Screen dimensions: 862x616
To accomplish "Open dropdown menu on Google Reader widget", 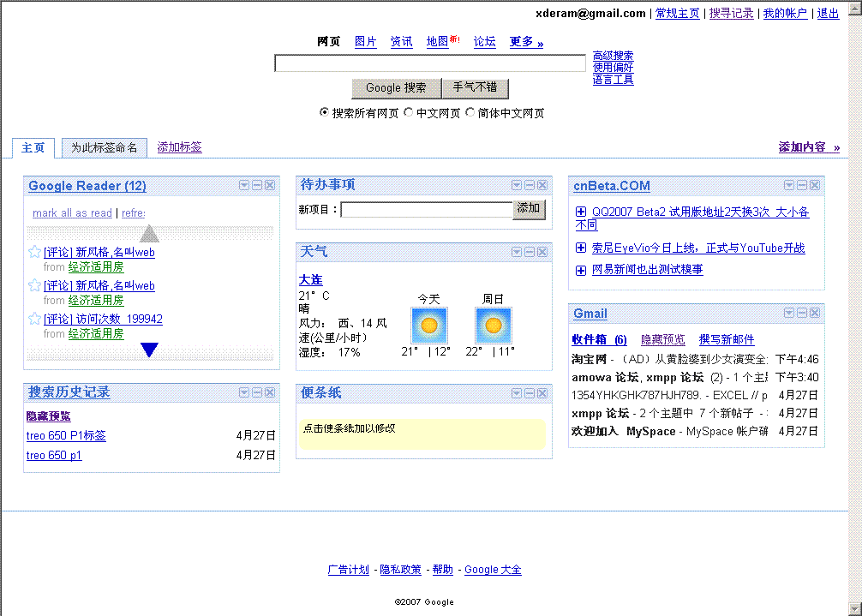I will [244, 186].
